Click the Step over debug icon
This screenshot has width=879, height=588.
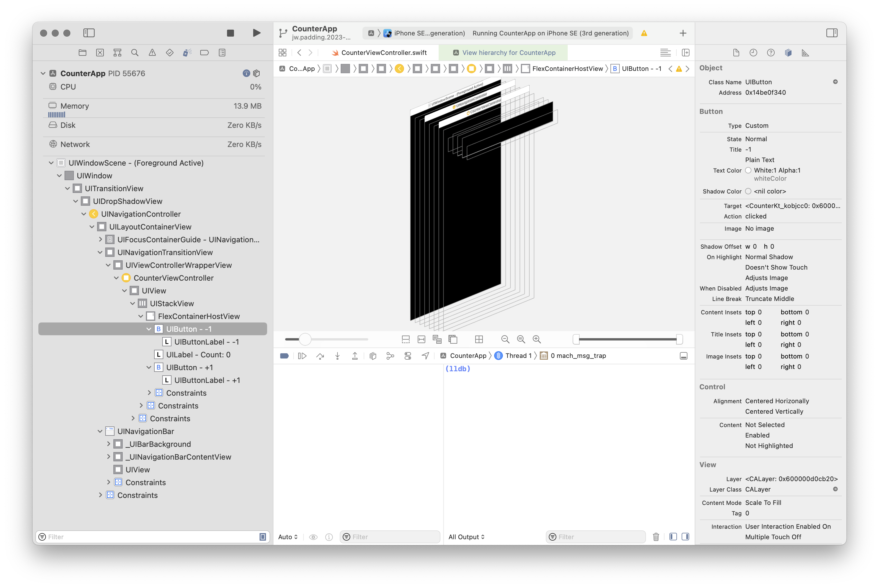320,356
